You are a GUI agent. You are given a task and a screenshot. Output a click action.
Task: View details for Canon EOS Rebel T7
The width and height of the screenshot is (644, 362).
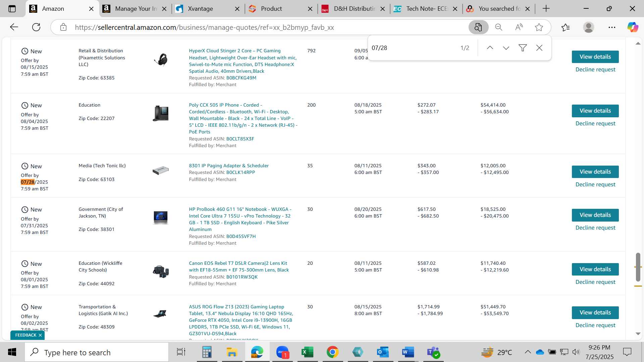(595, 269)
